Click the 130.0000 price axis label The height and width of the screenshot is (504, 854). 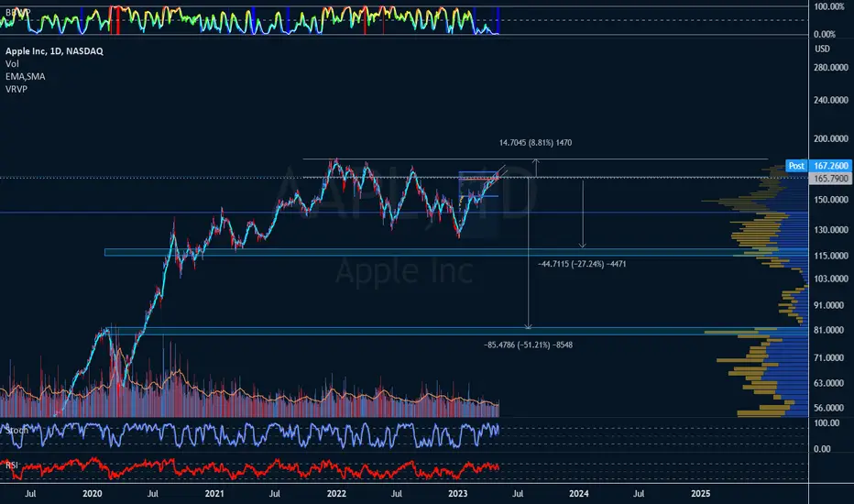tap(831, 230)
